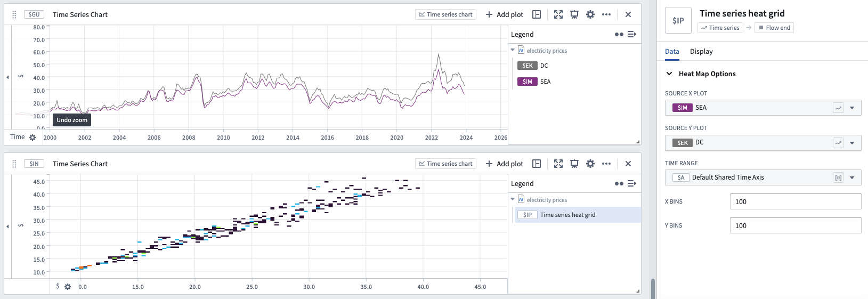Select the Time series heat grid legend row
Screen dimensions: 868x299
(578, 215)
